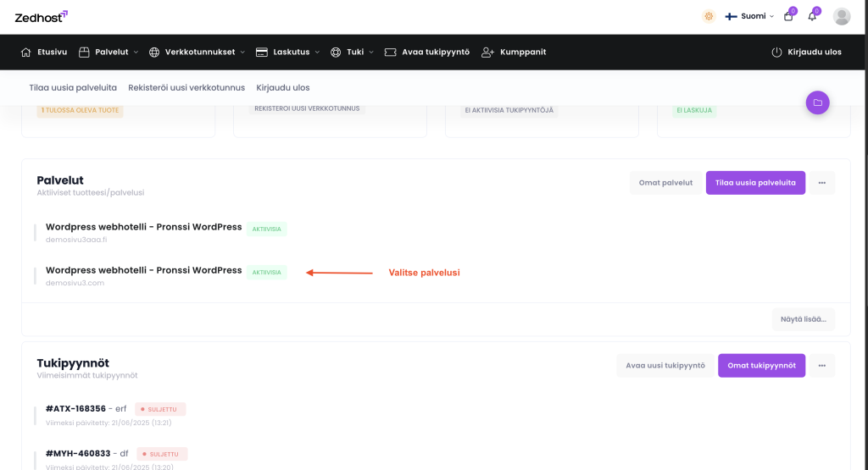Open the Tuki navigation menu
Viewport: 868px width, 470px height.
coord(352,52)
